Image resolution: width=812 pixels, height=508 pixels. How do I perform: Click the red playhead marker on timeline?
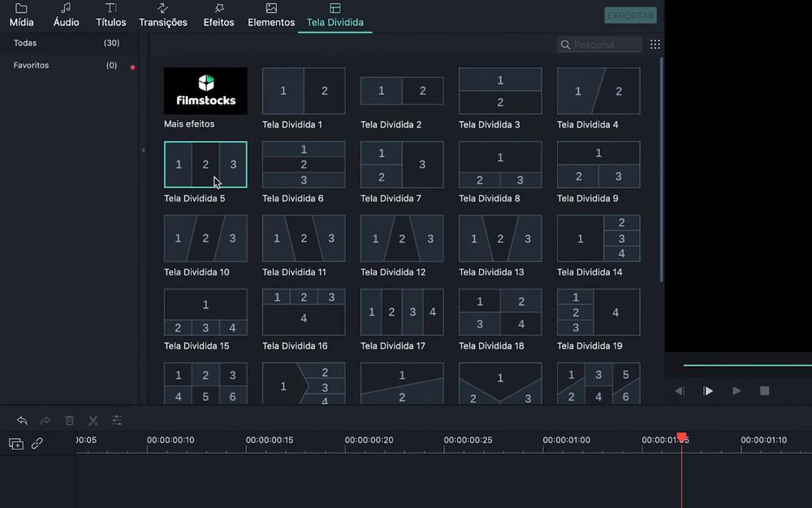point(681,437)
